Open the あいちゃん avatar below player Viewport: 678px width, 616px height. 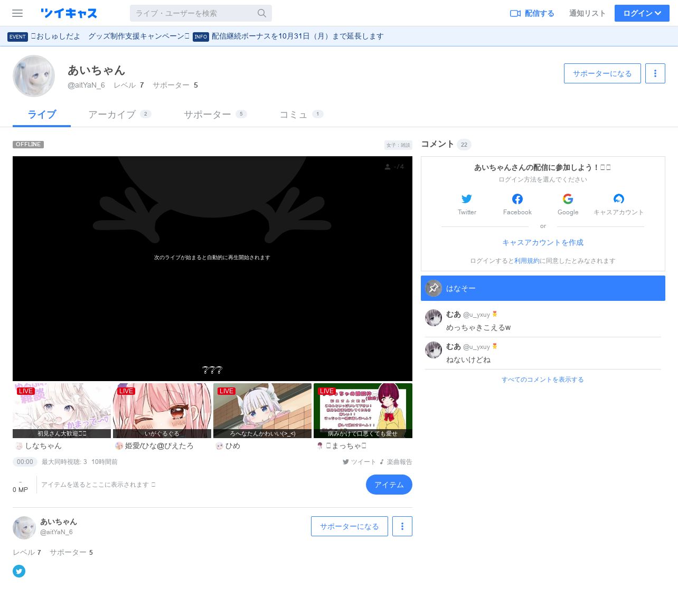tap(24, 528)
